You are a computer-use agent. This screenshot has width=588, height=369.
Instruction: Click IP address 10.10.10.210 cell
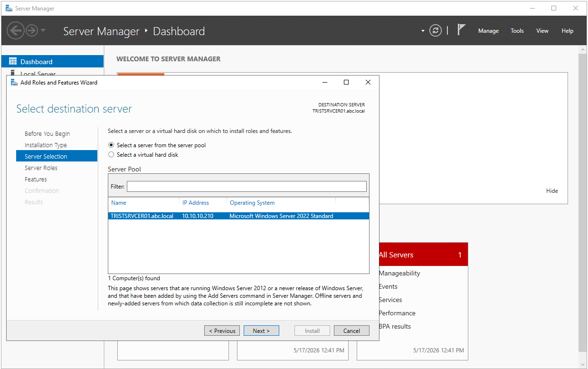click(x=198, y=216)
